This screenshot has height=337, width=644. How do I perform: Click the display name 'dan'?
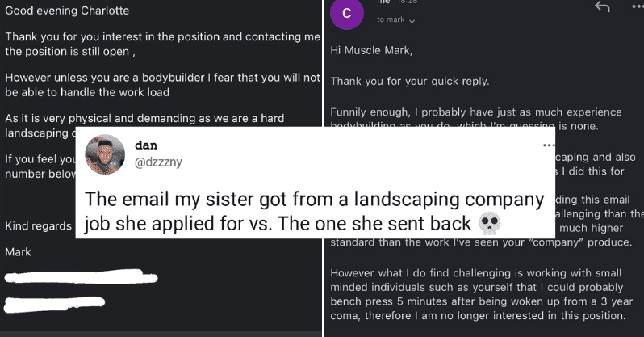pos(146,145)
